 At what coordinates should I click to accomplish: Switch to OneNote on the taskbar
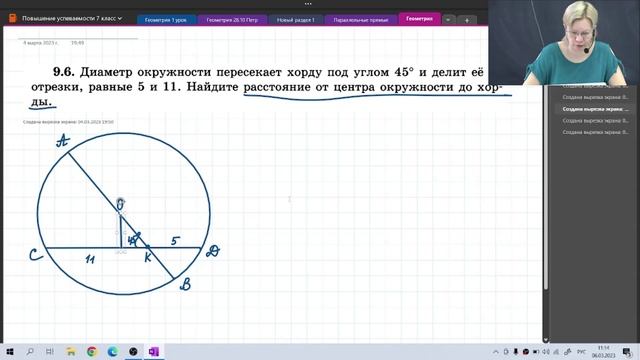pos(154,351)
